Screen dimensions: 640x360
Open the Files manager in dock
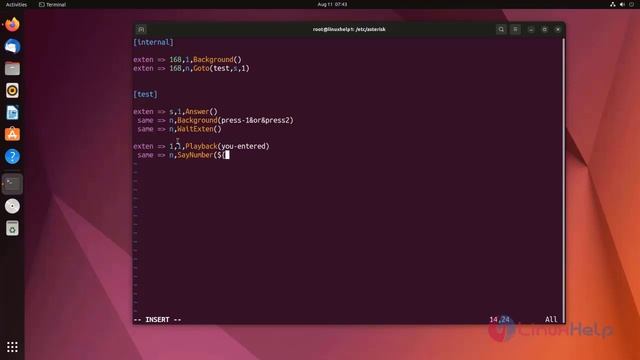click(x=12, y=69)
